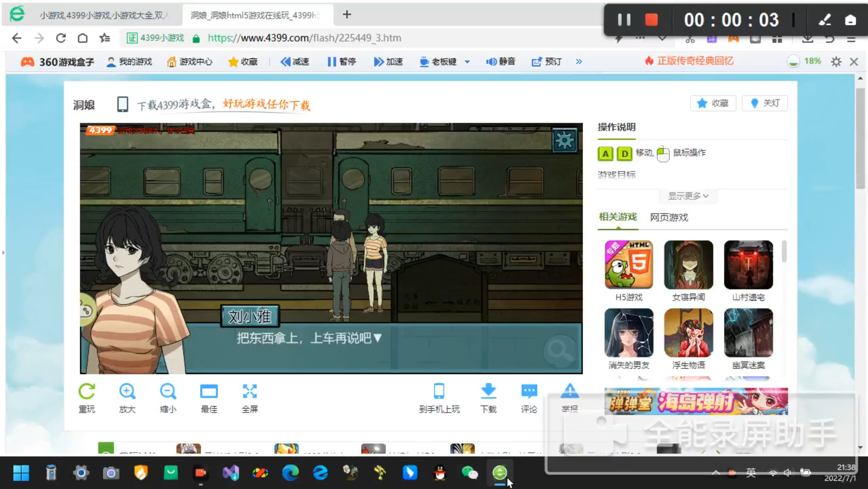
Task: Expand more toolbar items with double chevron
Action: click(x=579, y=62)
